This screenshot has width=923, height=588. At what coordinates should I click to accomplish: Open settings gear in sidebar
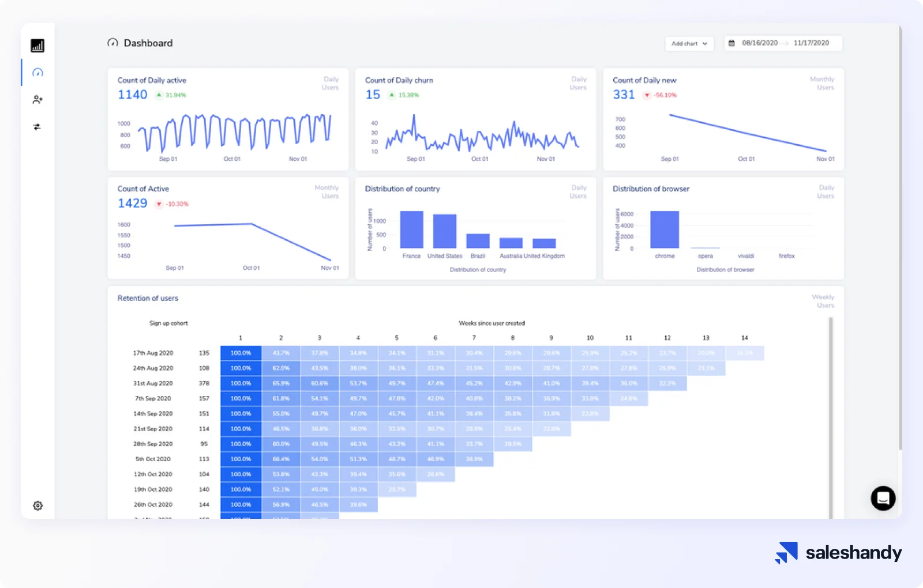[x=37, y=506]
